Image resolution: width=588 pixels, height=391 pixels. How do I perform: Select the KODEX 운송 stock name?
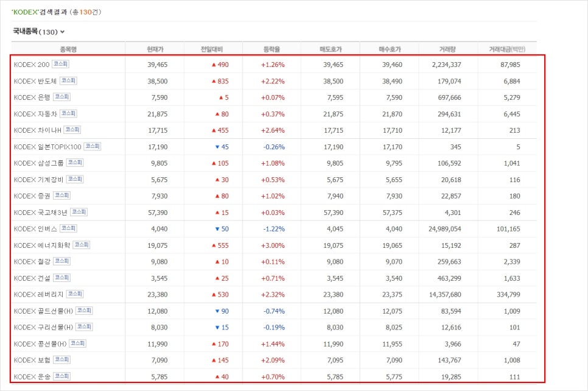32,377
